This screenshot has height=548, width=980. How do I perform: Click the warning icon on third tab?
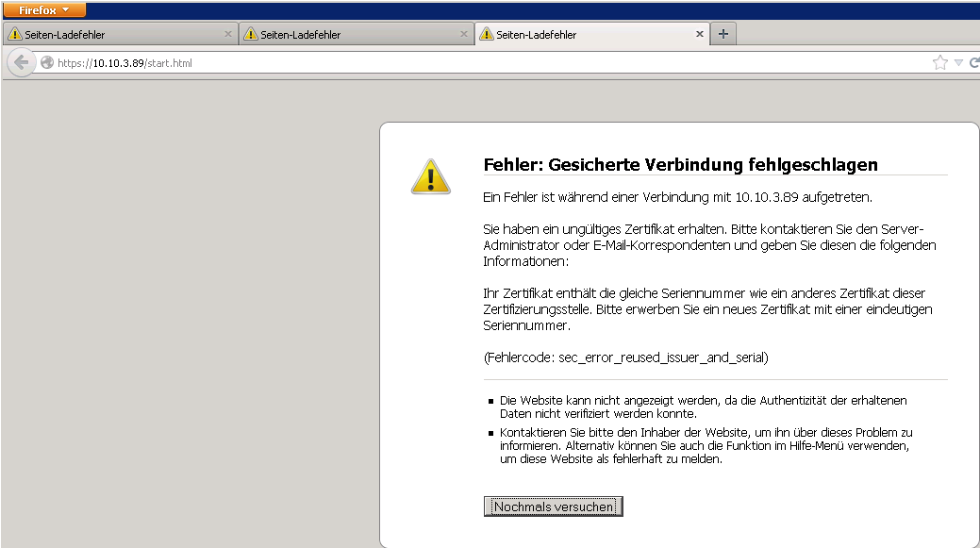coord(487,35)
